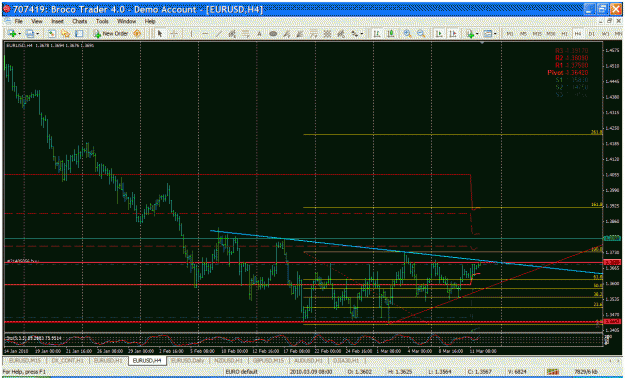Viewport: 625px width, 378px height.
Task: Open the Market Watch window icon
Action: (x=51, y=34)
